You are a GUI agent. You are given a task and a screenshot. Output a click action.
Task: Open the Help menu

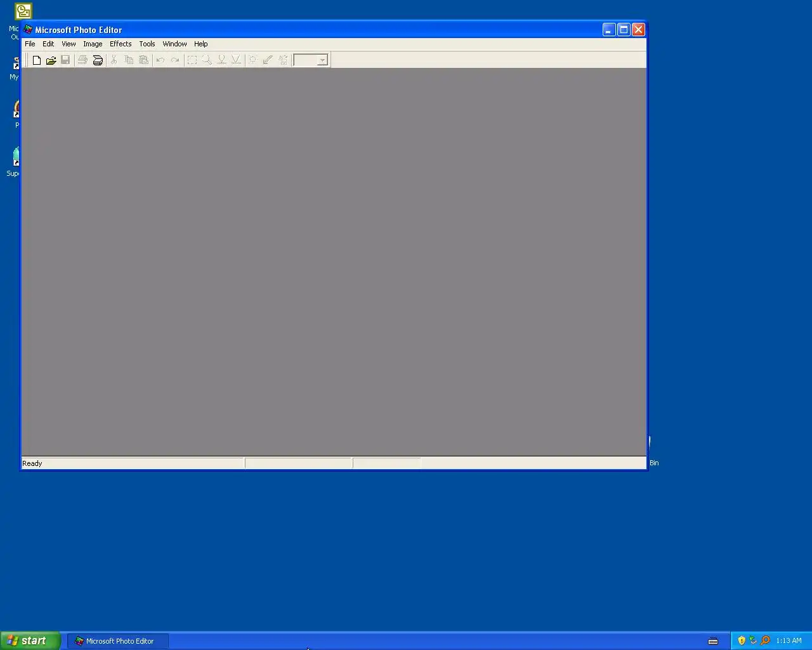(200, 44)
